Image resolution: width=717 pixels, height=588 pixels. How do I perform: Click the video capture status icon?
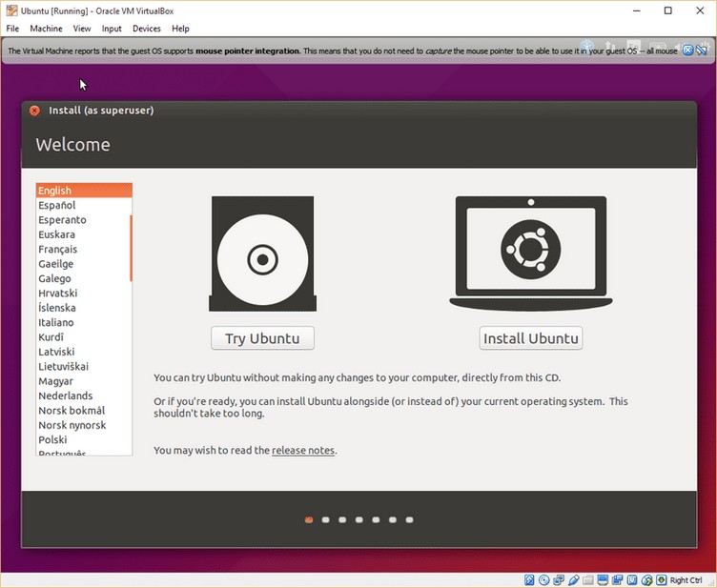617,579
